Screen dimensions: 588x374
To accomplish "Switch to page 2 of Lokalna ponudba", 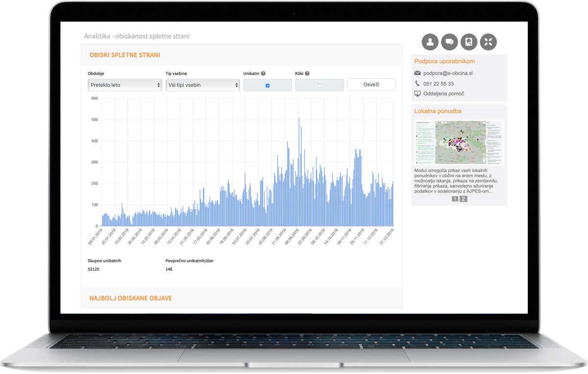I will [x=464, y=199].
